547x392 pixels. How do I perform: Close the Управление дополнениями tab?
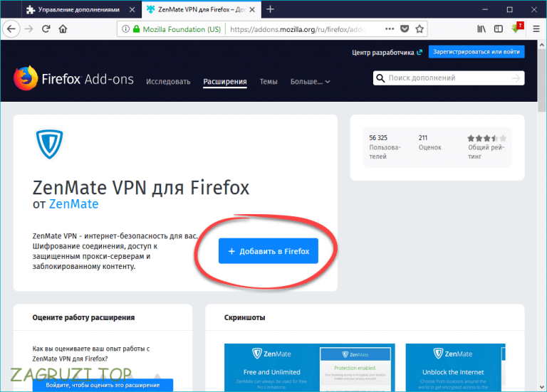point(132,10)
